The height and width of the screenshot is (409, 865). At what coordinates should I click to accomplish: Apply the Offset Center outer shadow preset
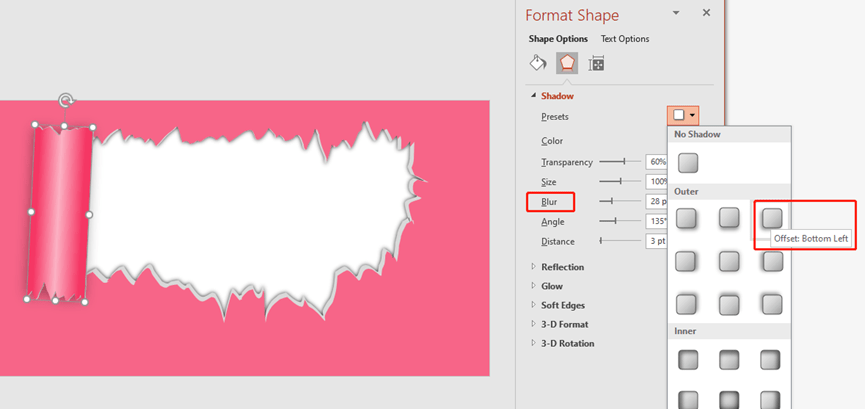tap(729, 261)
